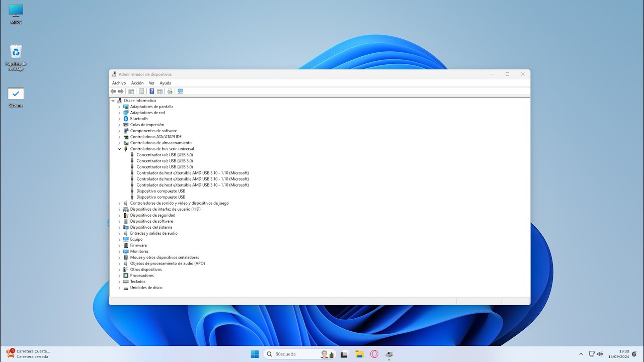The height and width of the screenshot is (362, 644).
Task: Maximize the Administrador de dispositivos window
Action: click(507, 74)
